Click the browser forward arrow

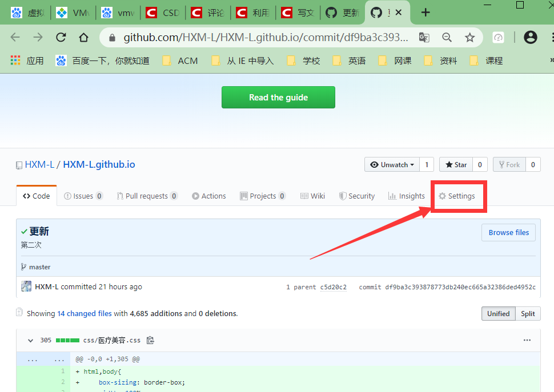pyautogui.click(x=38, y=37)
